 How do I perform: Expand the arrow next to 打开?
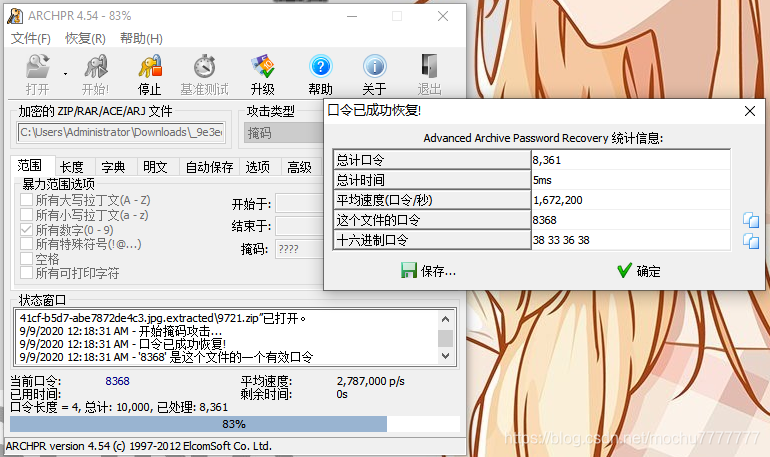65,74
